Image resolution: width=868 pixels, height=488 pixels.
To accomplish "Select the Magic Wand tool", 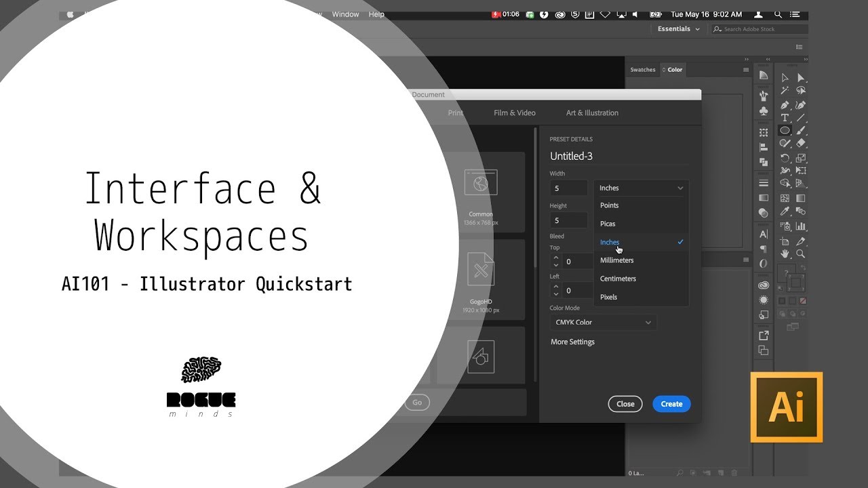I will click(x=785, y=91).
